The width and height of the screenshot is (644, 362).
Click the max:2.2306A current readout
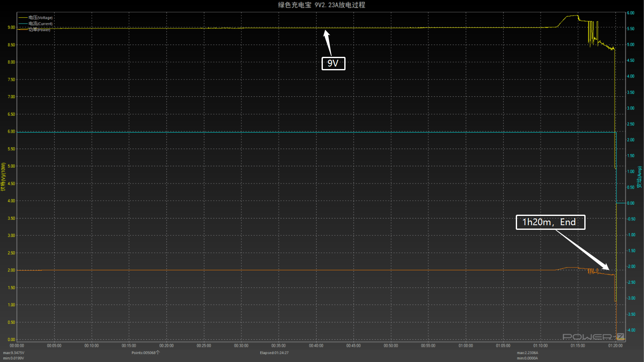click(x=528, y=353)
